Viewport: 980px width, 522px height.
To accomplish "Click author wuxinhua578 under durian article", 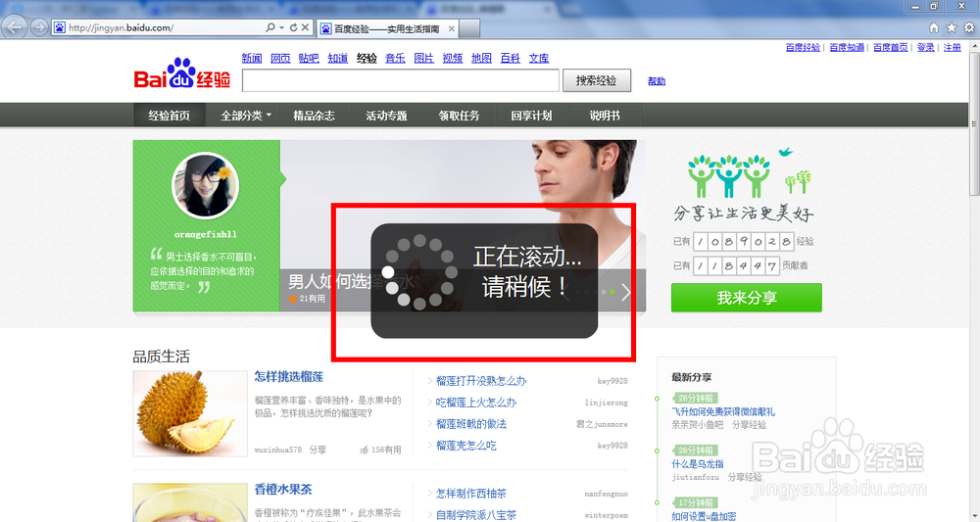I will pyautogui.click(x=278, y=450).
